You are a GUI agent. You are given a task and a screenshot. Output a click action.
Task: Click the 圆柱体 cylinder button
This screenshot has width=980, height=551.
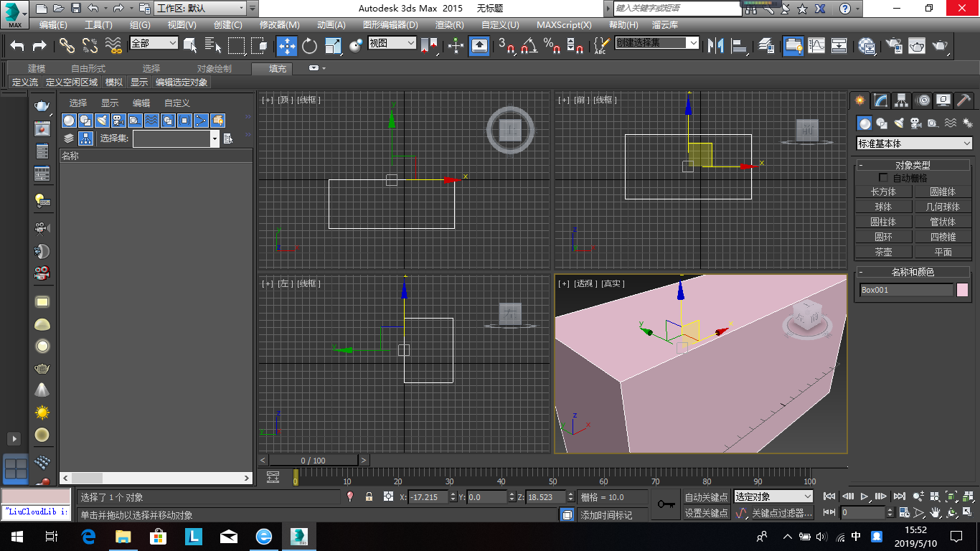tap(884, 222)
